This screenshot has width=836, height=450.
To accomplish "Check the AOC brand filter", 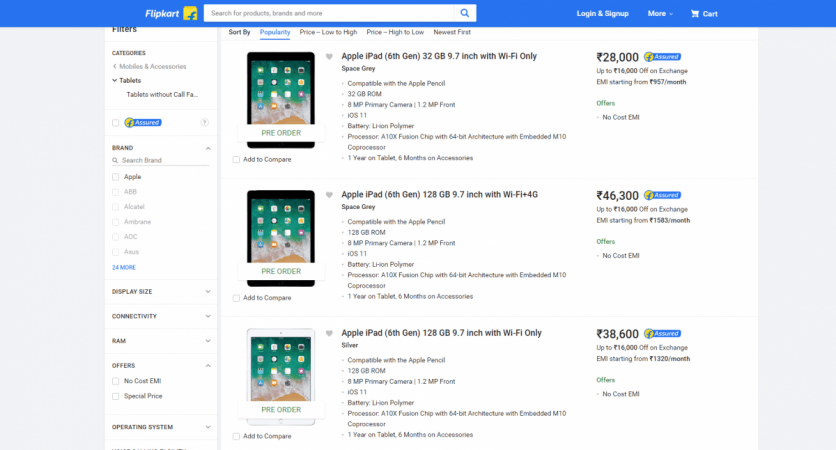I will pos(115,237).
